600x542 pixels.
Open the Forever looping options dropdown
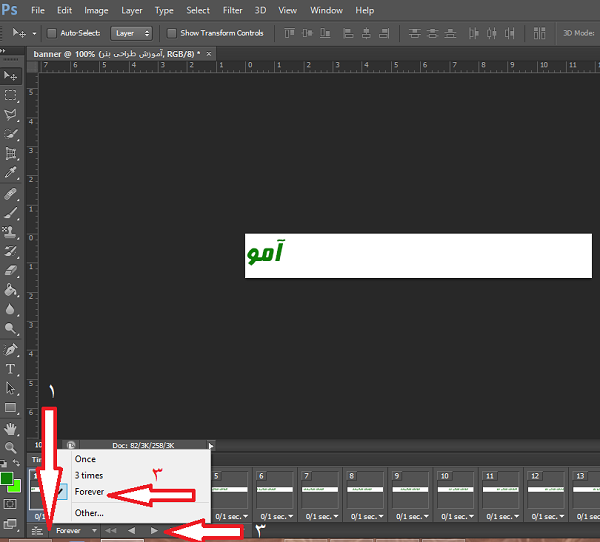pyautogui.click(x=77, y=530)
